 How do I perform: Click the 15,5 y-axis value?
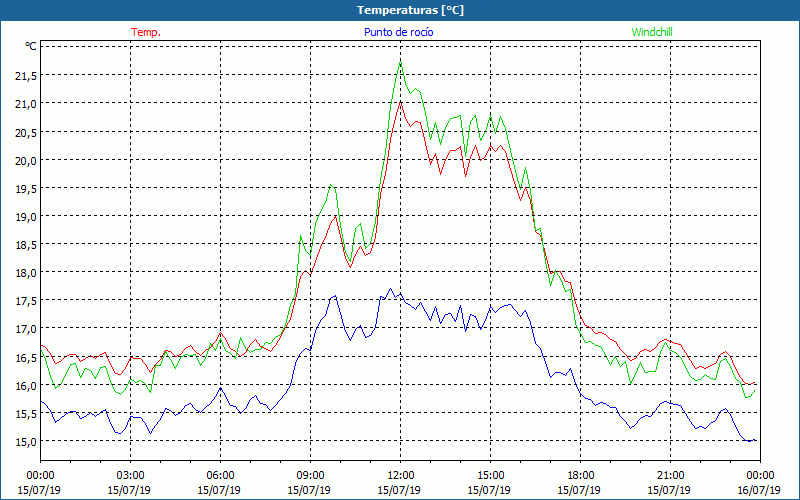pos(26,414)
